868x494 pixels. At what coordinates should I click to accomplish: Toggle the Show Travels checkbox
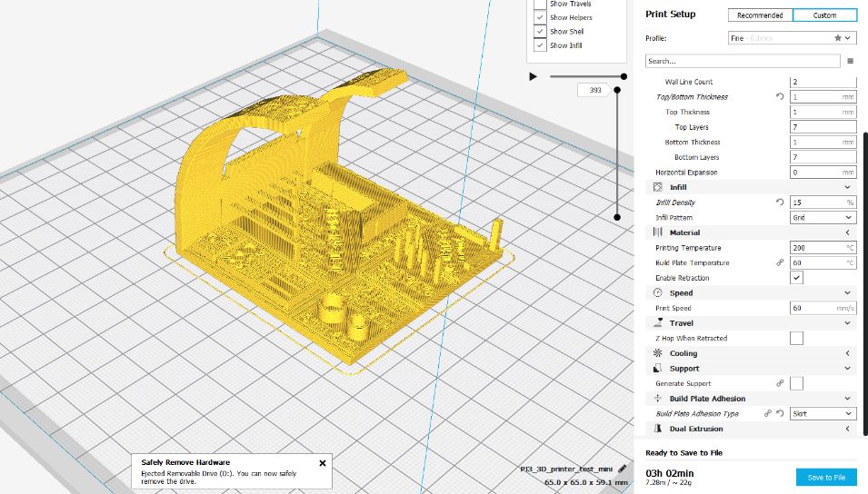(x=540, y=4)
